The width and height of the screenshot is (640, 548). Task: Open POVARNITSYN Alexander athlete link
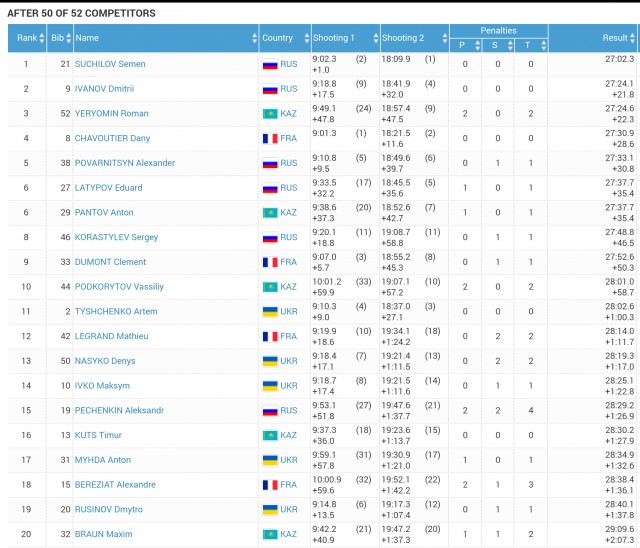click(x=125, y=163)
